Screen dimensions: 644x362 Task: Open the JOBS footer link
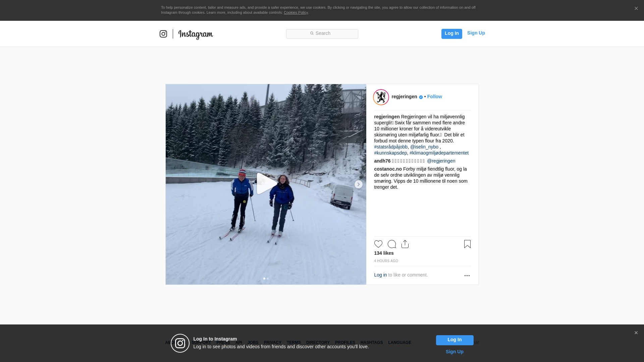[x=253, y=343]
